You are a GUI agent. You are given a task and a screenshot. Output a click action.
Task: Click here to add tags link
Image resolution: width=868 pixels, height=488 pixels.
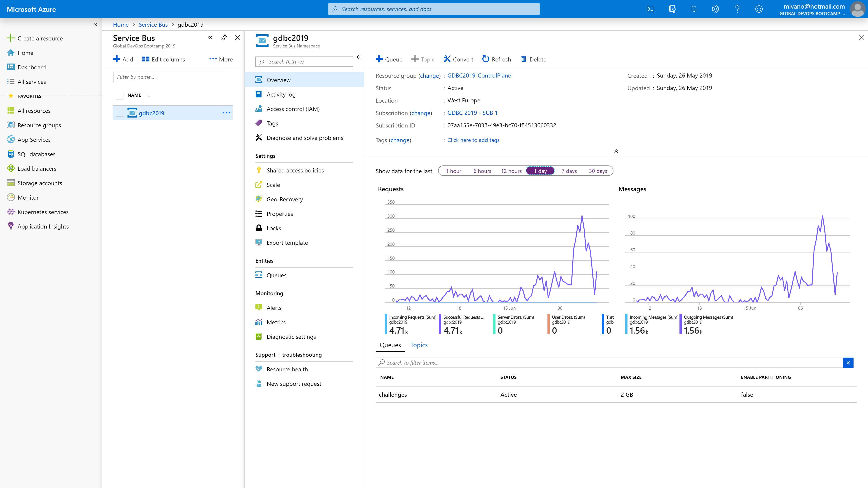[x=473, y=140]
